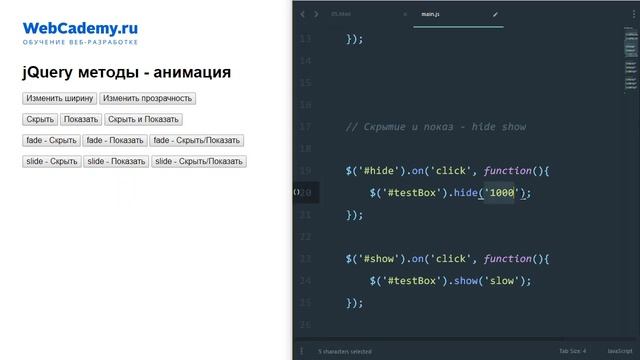Click the '5 characters selected' status text

pyautogui.click(x=345, y=351)
